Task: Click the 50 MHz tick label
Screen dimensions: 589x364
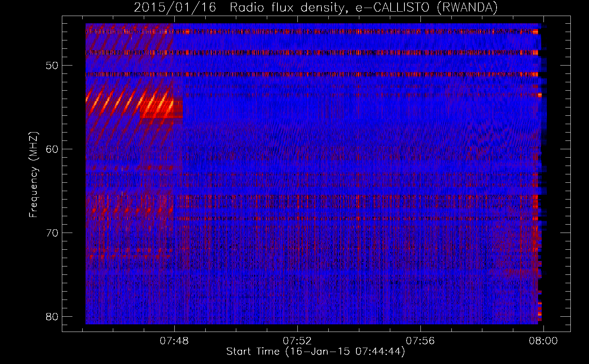Action: point(52,66)
